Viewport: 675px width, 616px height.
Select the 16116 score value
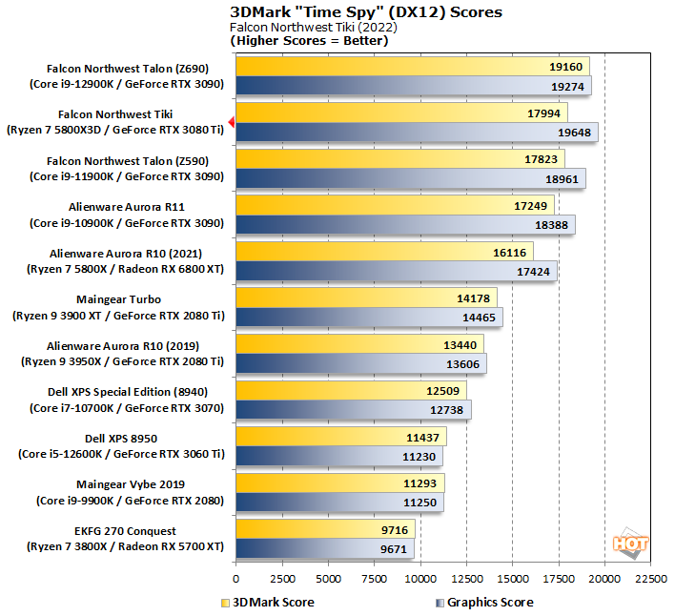click(x=510, y=253)
